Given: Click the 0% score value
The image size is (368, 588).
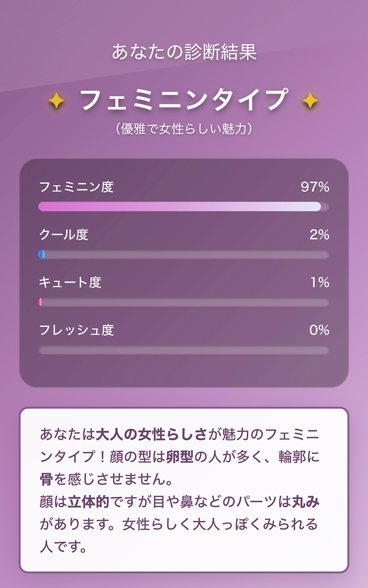Looking at the screenshot, I should [x=319, y=330].
